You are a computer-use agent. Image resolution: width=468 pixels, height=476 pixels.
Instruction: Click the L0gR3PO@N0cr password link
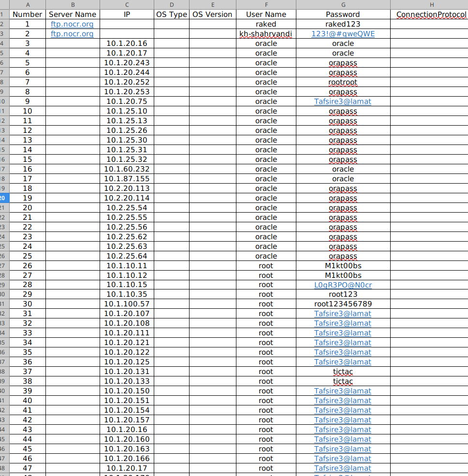click(x=343, y=285)
